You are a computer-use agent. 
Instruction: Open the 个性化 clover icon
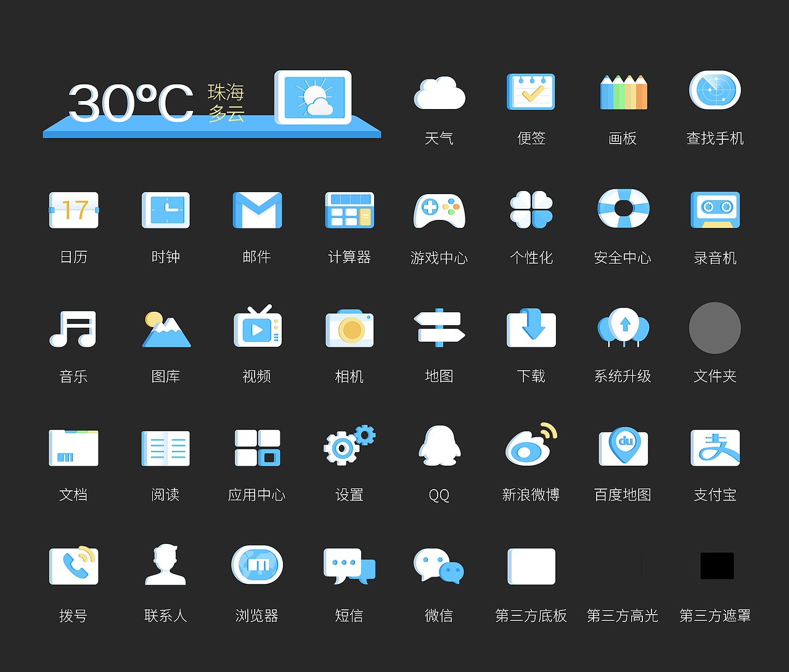531,210
